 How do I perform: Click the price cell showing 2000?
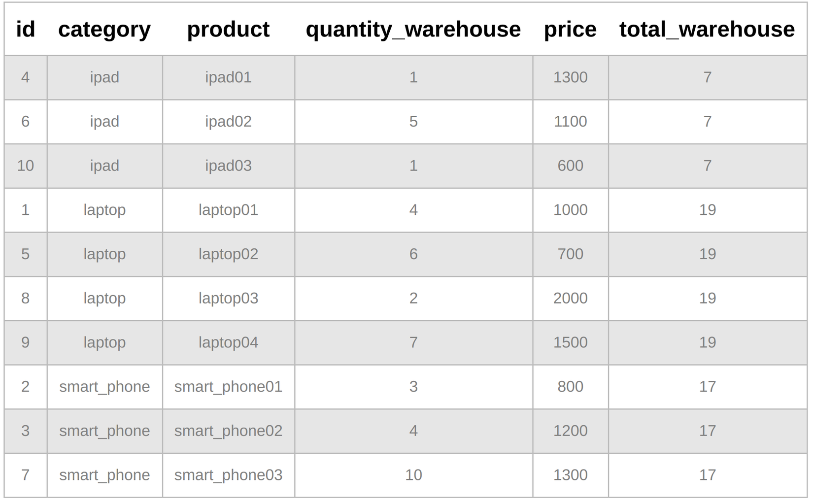(x=570, y=298)
